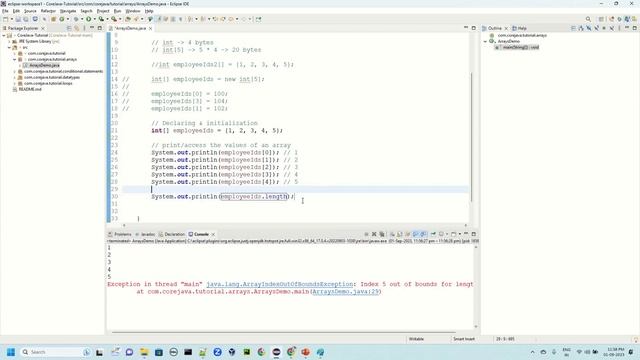This screenshot has width=640, height=360.
Task: Click the Search magnifier icon at top right
Action: tap(588, 19)
